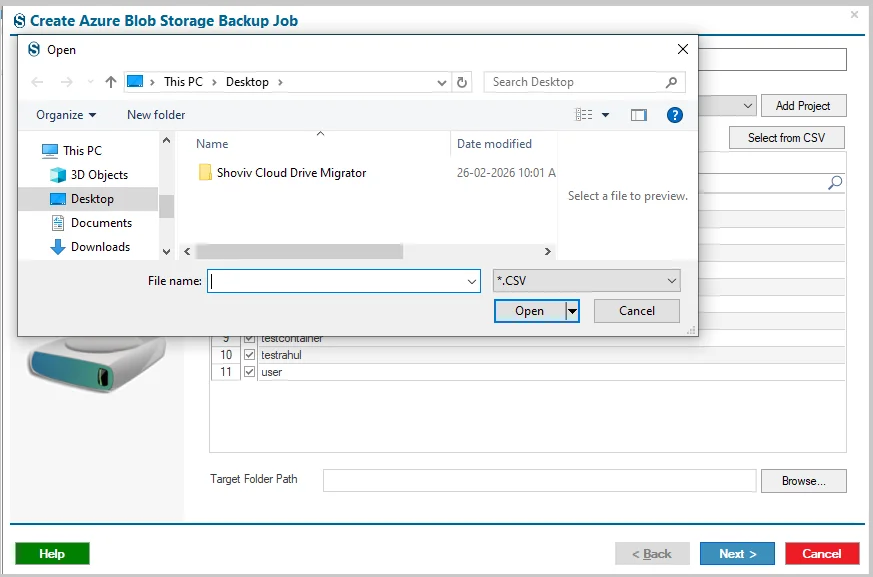Image resolution: width=873 pixels, height=577 pixels.
Task: Select the user row text
Action: [272, 372]
